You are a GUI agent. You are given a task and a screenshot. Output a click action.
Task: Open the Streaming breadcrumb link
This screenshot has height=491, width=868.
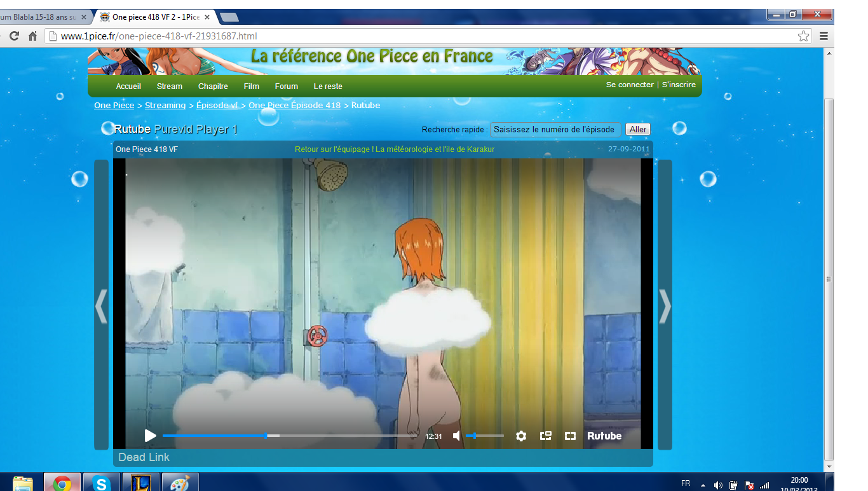(x=165, y=105)
